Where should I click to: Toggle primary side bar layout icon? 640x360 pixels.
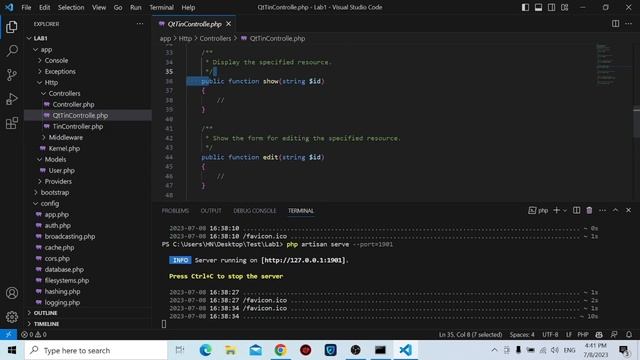pos(525,7)
